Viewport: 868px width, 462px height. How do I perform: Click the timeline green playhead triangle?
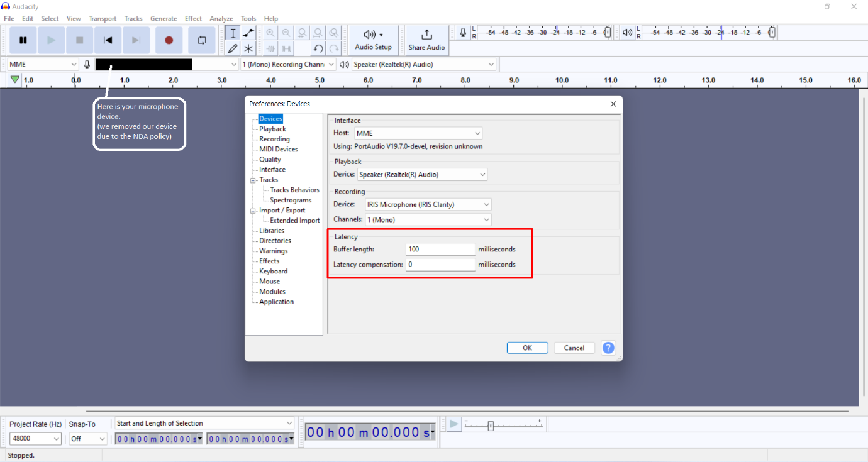pyautogui.click(x=14, y=80)
